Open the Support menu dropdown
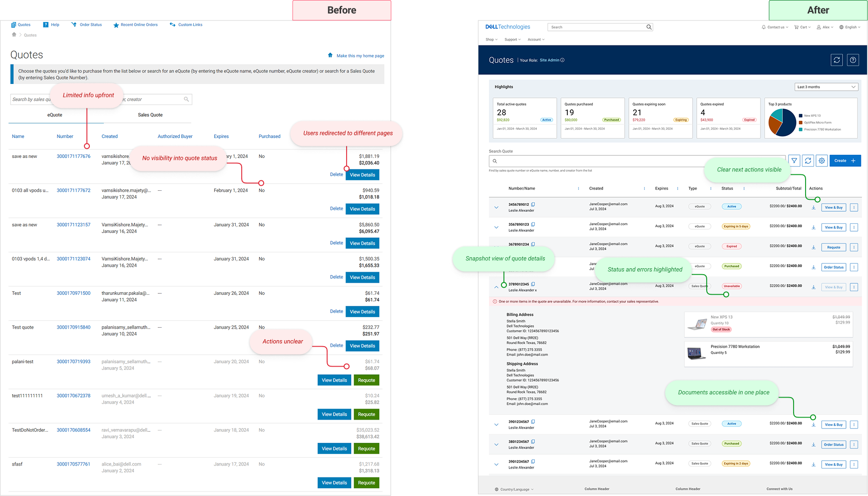Image resolution: width=868 pixels, height=496 pixels. coord(512,39)
